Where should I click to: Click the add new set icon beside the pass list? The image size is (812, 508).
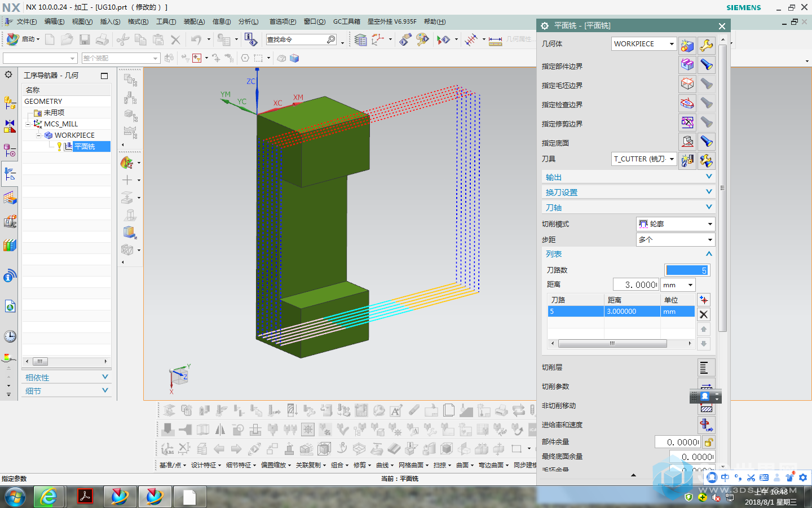[x=704, y=300]
